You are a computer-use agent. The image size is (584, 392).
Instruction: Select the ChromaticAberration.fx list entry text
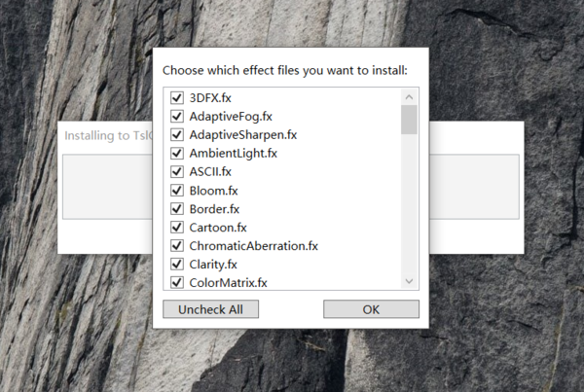(253, 246)
